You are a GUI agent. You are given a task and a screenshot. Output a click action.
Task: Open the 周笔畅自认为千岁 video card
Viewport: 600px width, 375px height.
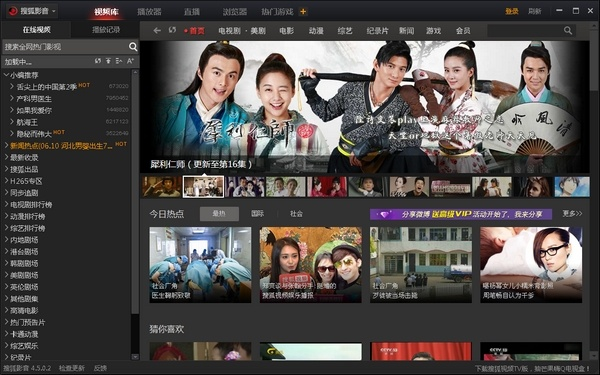tap(531, 265)
